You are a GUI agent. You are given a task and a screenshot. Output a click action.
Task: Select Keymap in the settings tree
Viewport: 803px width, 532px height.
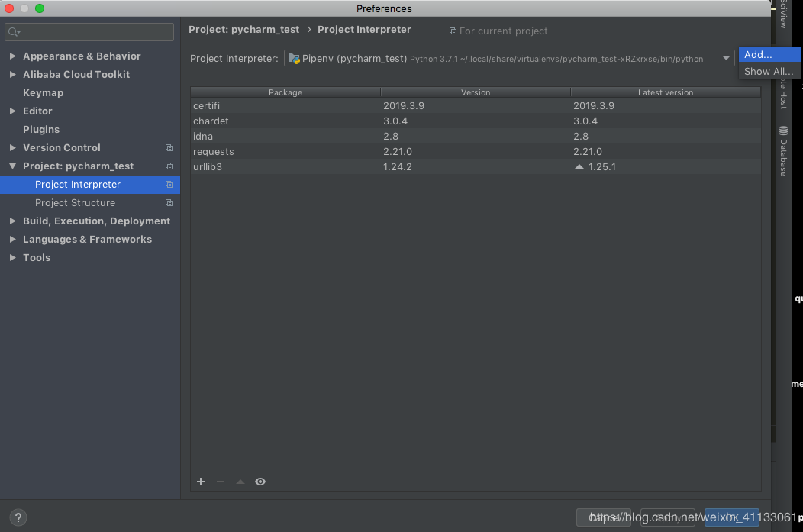(43, 93)
